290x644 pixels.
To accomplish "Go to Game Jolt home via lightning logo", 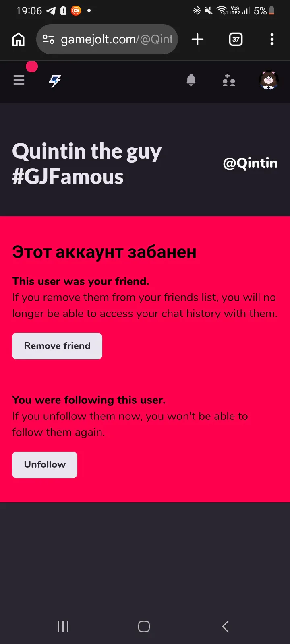I will pyautogui.click(x=55, y=81).
